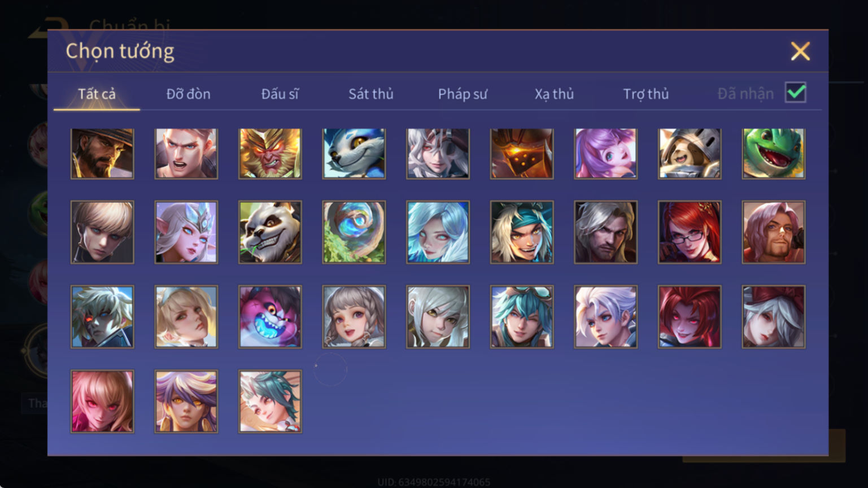Choose the cowboy hat bearded hero
This screenshot has height=488, width=868.
102,154
